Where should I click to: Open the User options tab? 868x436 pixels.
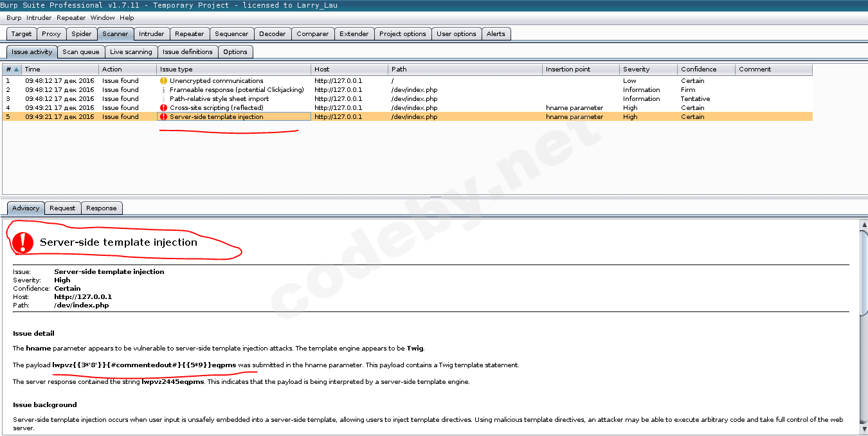[x=457, y=33]
